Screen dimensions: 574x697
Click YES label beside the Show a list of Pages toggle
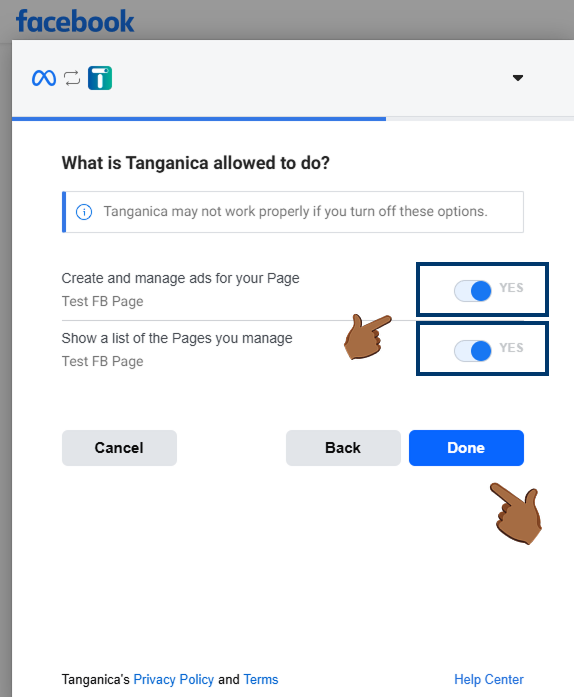click(511, 348)
